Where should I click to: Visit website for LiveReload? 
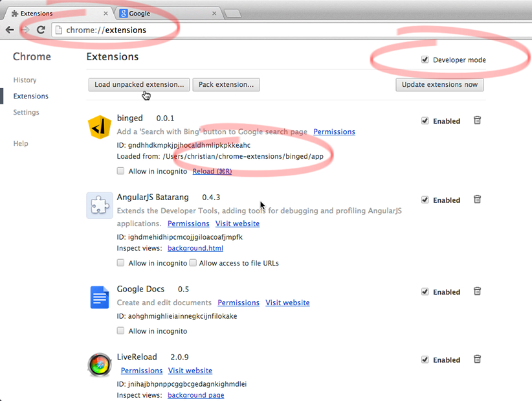pyautogui.click(x=190, y=371)
